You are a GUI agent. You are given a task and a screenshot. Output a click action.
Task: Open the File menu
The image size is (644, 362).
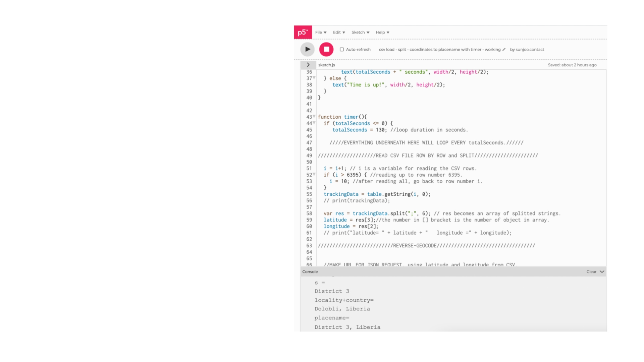pyautogui.click(x=321, y=33)
